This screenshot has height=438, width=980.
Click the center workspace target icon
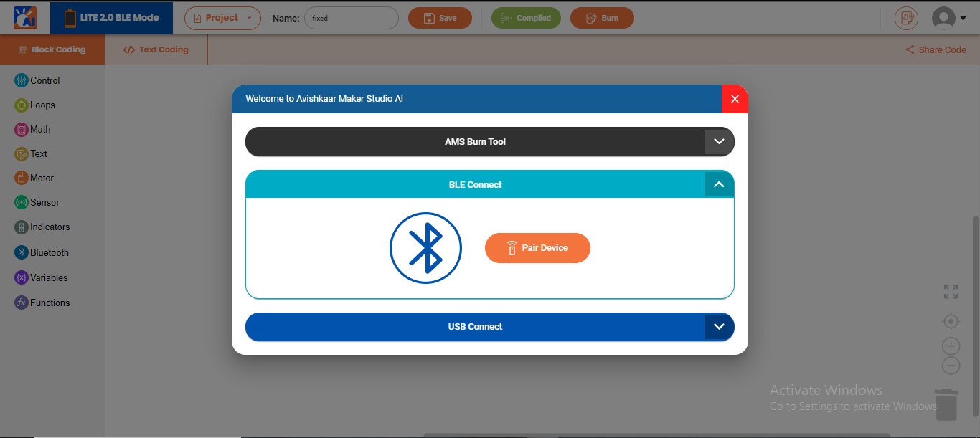tap(951, 321)
